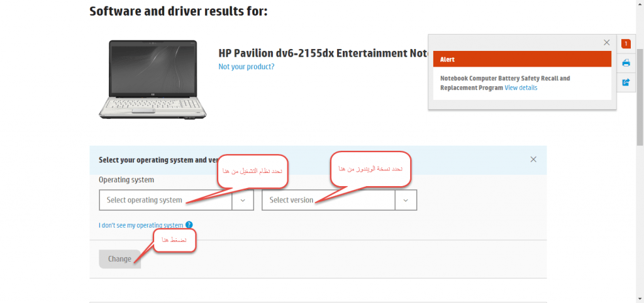Open the Not your product? link

[x=247, y=67]
